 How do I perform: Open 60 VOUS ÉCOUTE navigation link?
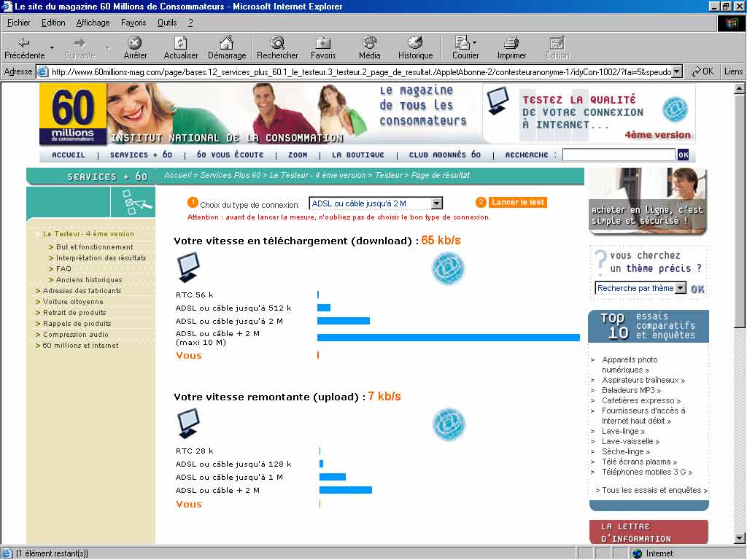point(230,155)
